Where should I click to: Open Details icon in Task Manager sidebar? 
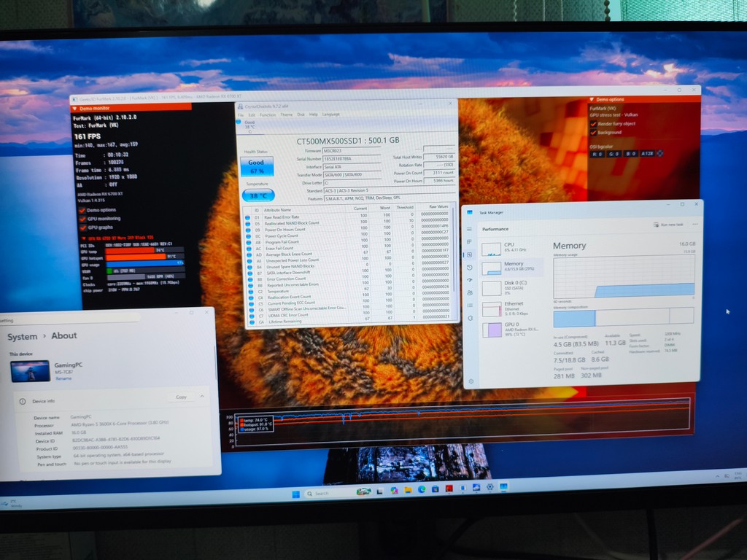click(x=471, y=306)
